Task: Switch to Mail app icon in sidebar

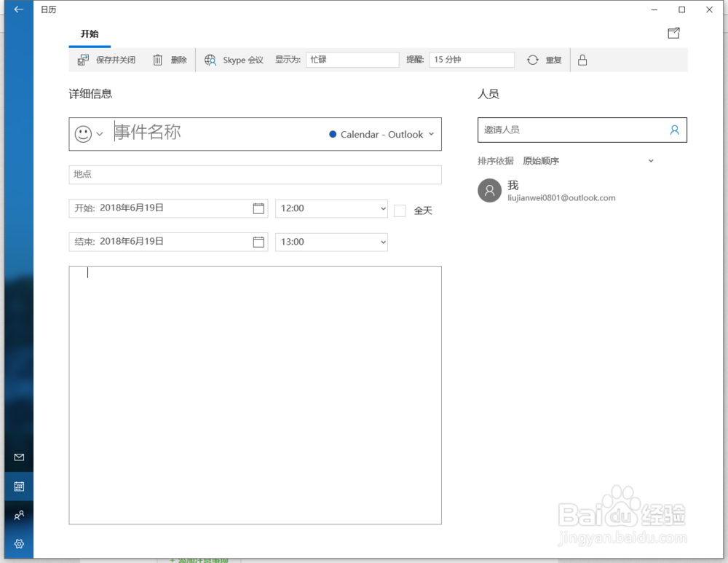Action: coord(19,457)
